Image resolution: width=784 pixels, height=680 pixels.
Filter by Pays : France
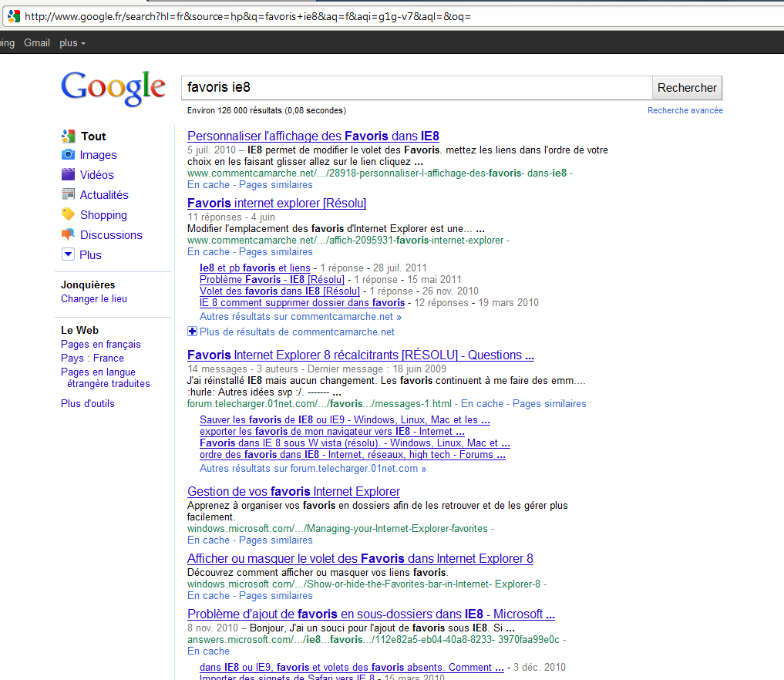click(x=92, y=359)
